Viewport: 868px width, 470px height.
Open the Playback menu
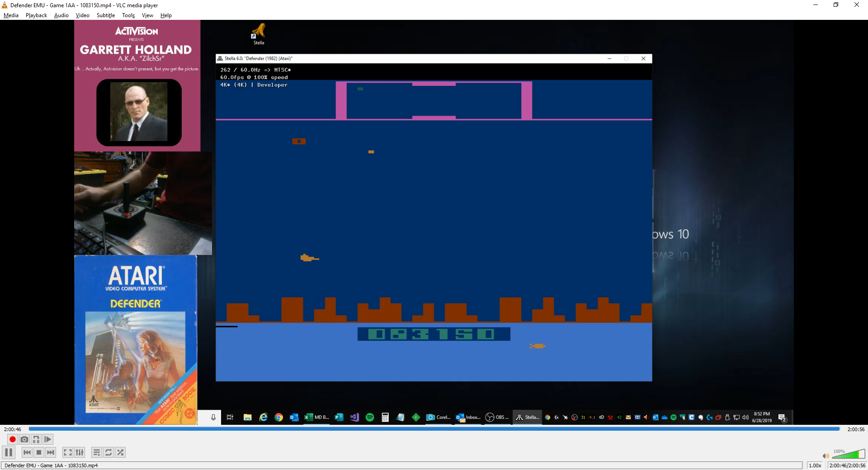tap(36, 15)
